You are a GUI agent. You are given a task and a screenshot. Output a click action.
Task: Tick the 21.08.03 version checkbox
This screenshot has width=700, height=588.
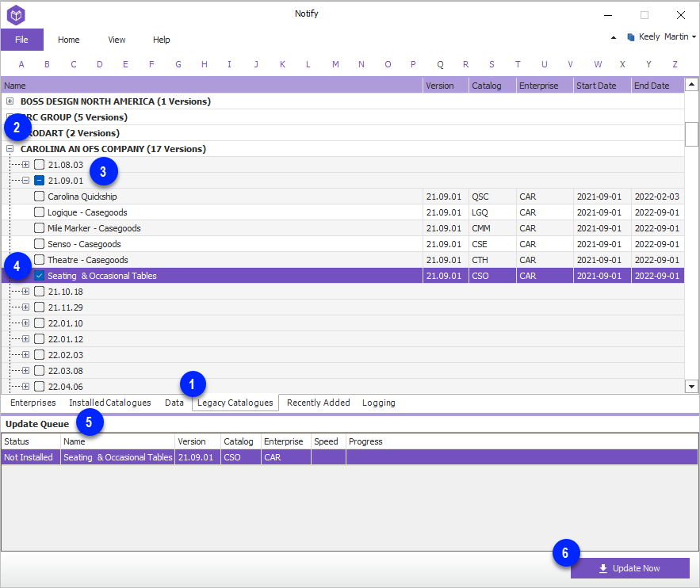40,165
